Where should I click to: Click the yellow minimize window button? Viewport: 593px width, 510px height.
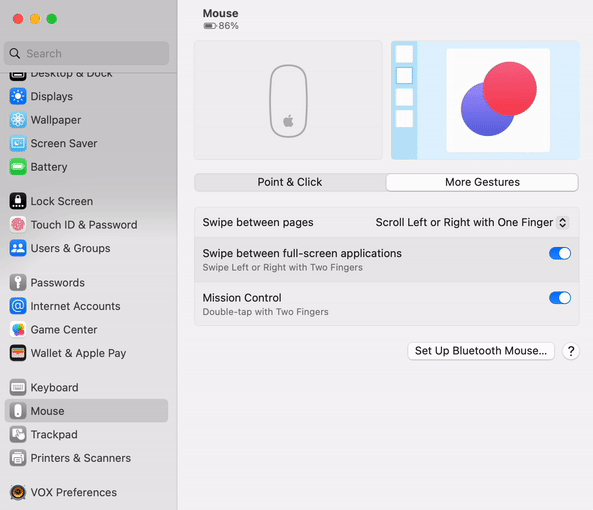[35, 19]
